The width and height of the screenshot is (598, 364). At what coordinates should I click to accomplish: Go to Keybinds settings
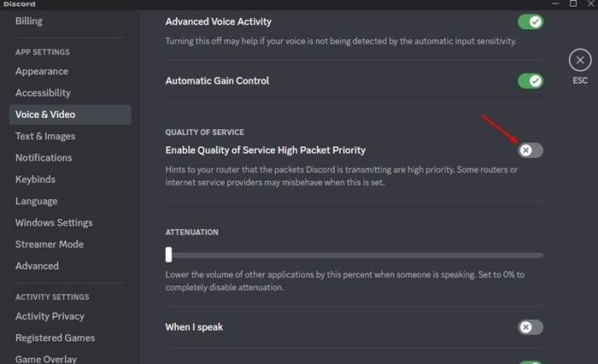[35, 179]
